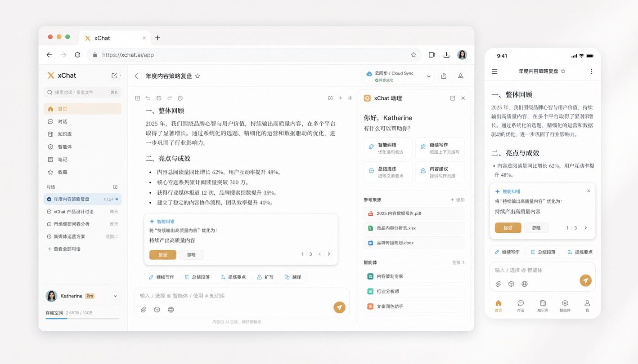This screenshot has width=638, height=364.
Task: Go to previous suggestion in desktop 智能纠错 card
Action: coord(320,254)
